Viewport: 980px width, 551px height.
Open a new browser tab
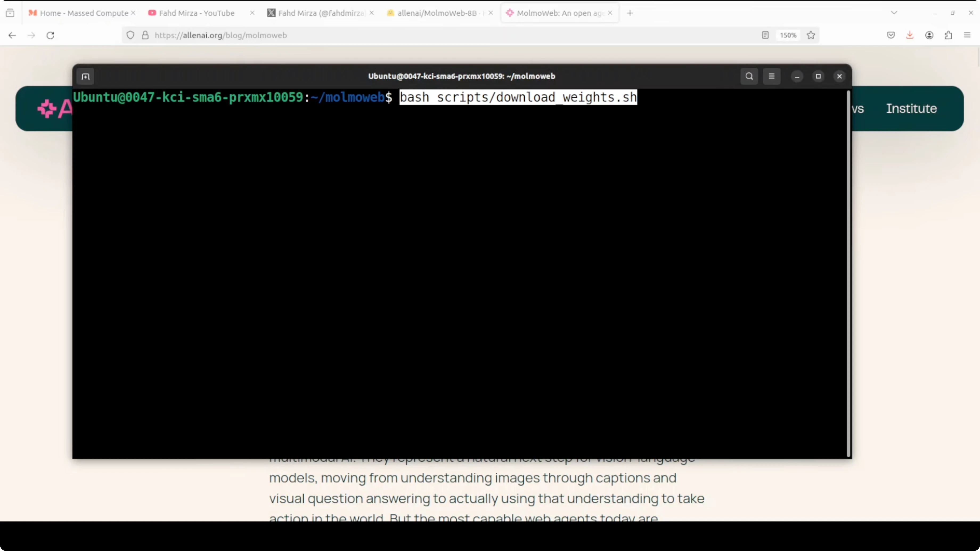point(630,13)
